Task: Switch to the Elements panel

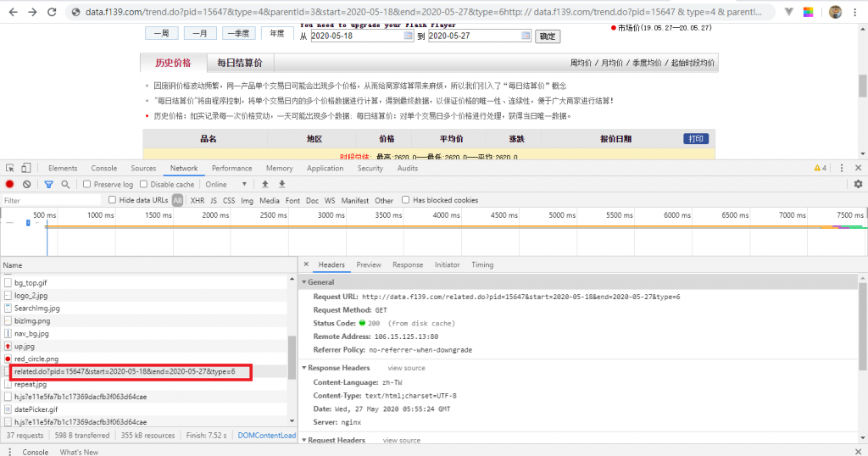Action: click(63, 168)
